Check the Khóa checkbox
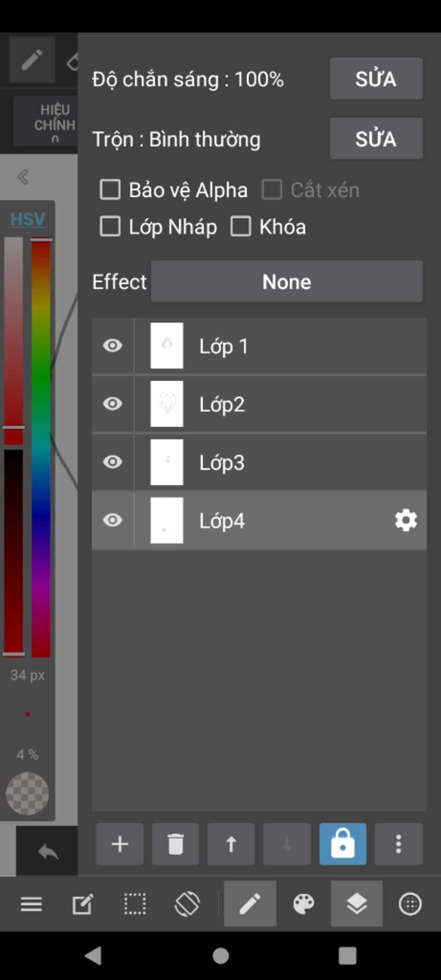 pos(241,227)
